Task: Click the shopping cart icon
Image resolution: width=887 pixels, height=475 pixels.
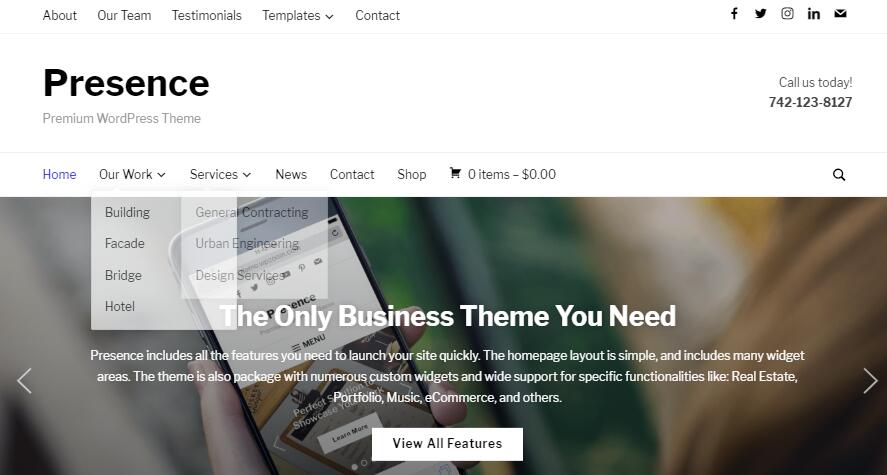Action: click(455, 173)
